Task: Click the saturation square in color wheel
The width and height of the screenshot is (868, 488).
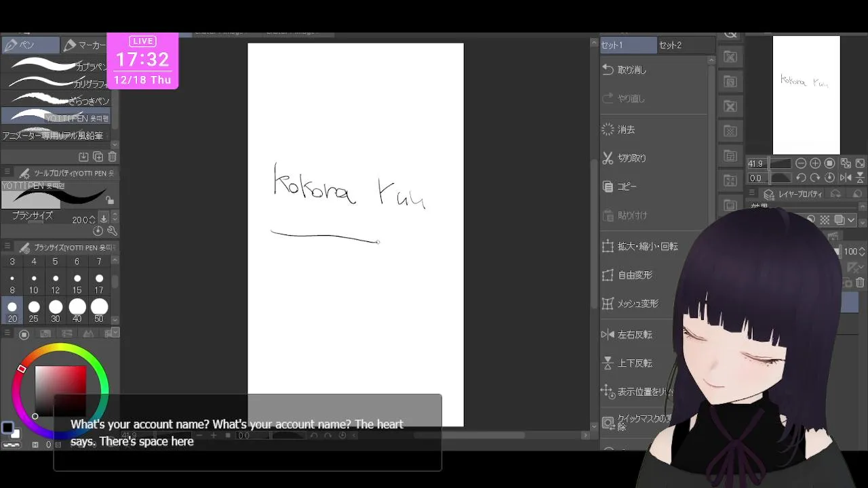Action: coord(60,390)
